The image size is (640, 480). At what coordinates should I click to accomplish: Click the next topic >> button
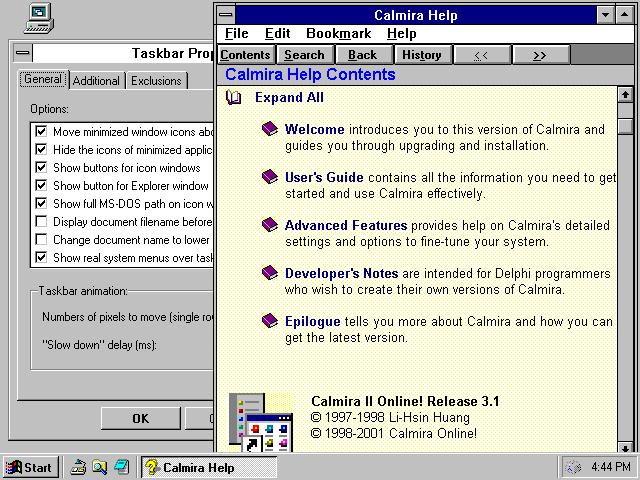coord(539,55)
